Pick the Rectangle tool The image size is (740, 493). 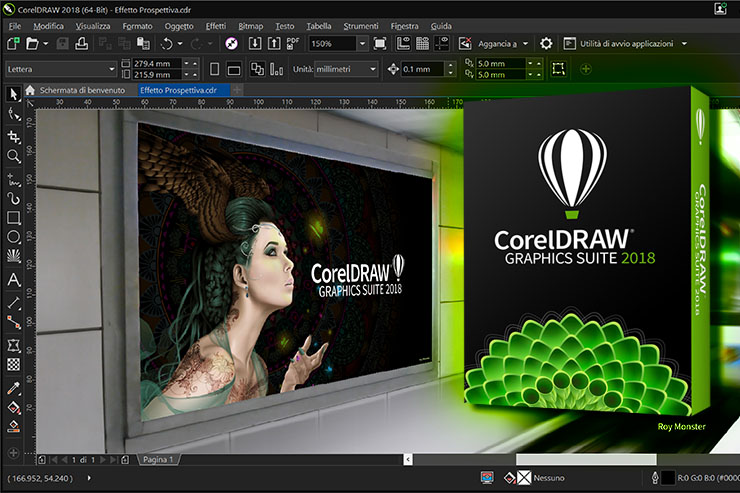[x=14, y=217]
